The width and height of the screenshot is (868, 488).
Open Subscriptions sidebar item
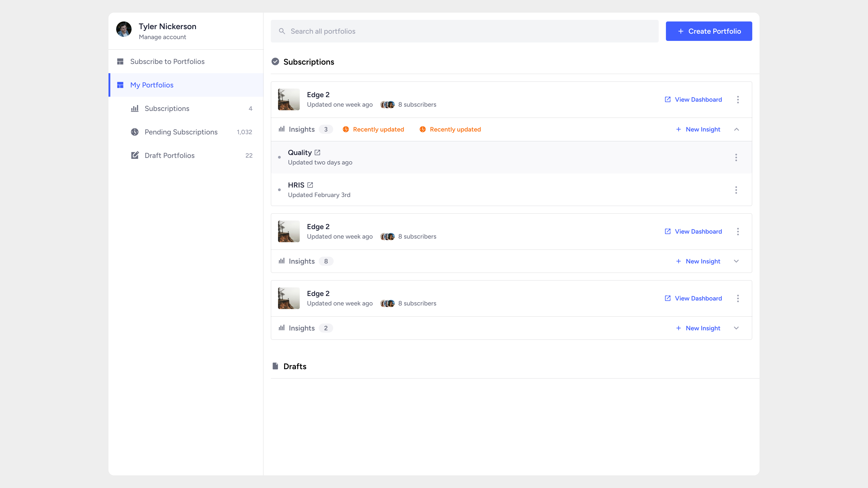(x=186, y=108)
